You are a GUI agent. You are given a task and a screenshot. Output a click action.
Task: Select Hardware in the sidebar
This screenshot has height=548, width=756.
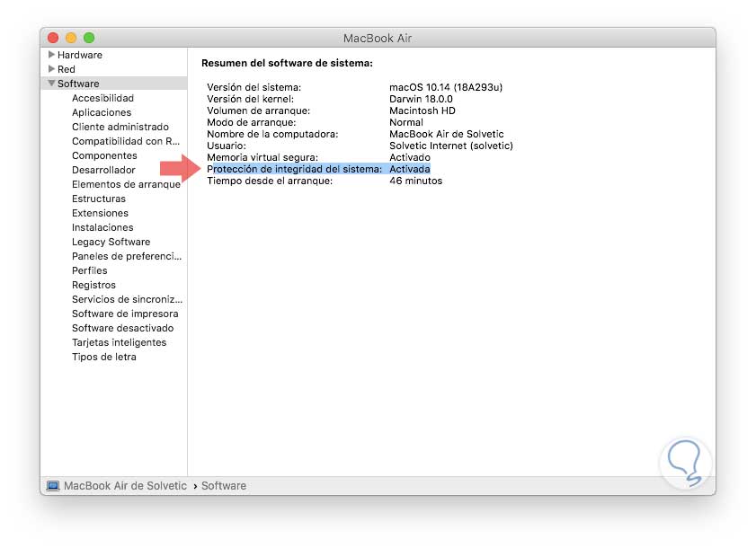[x=79, y=55]
